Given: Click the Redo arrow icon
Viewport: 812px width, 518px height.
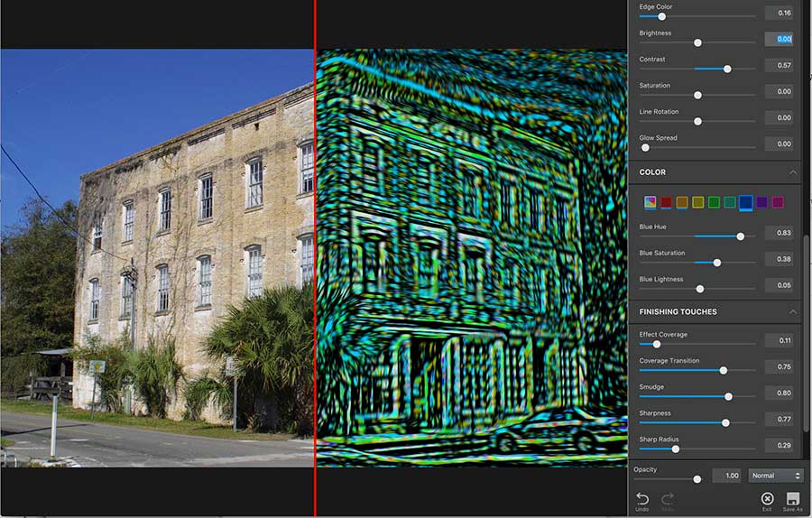Looking at the screenshot, I should coord(668,498).
